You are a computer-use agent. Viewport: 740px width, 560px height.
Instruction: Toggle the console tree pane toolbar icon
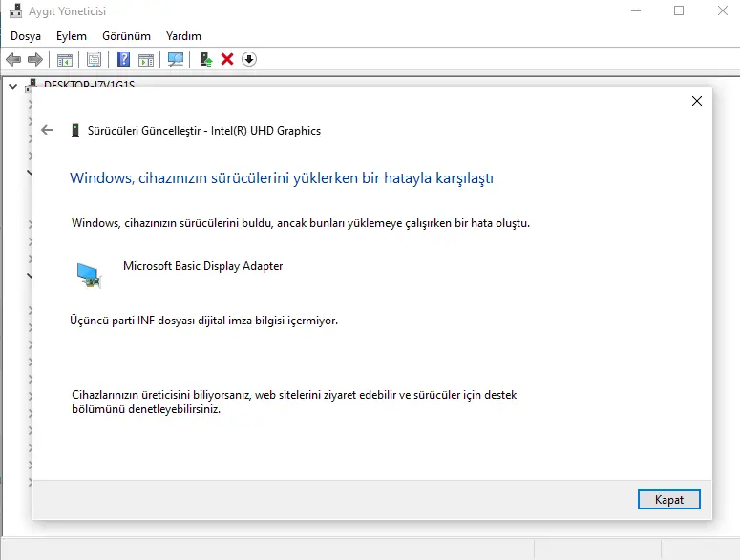coord(65,60)
